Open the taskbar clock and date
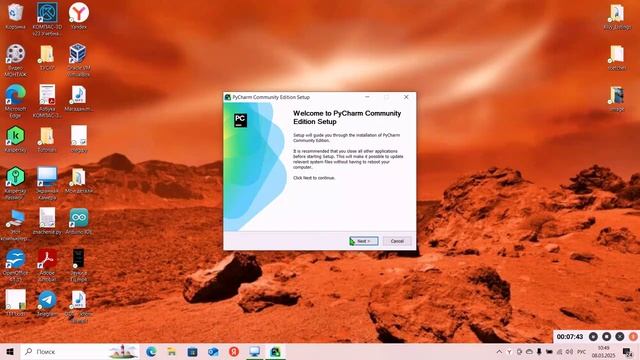The width and height of the screenshot is (640, 360). pyautogui.click(x=603, y=351)
